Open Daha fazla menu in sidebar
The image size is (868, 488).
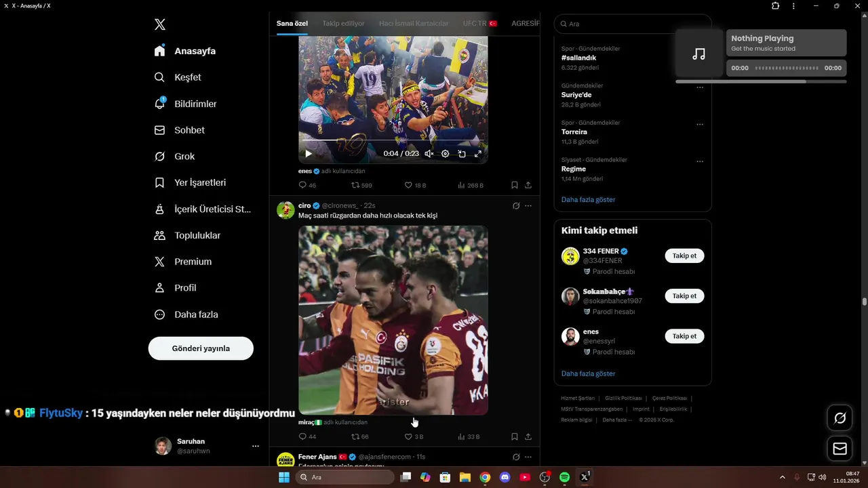[x=186, y=314]
